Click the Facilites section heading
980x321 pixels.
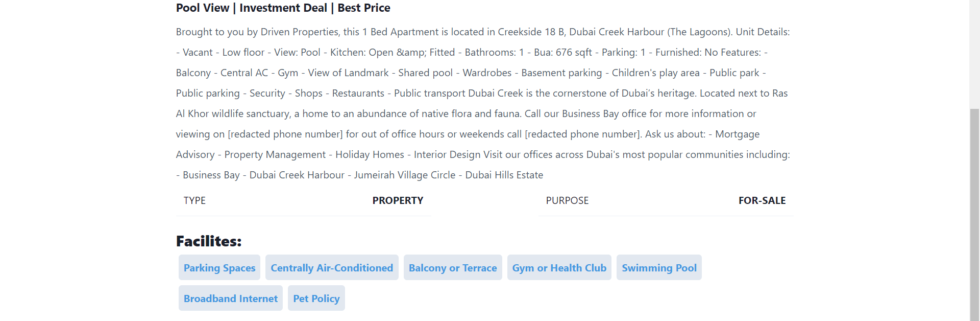pyautogui.click(x=208, y=240)
